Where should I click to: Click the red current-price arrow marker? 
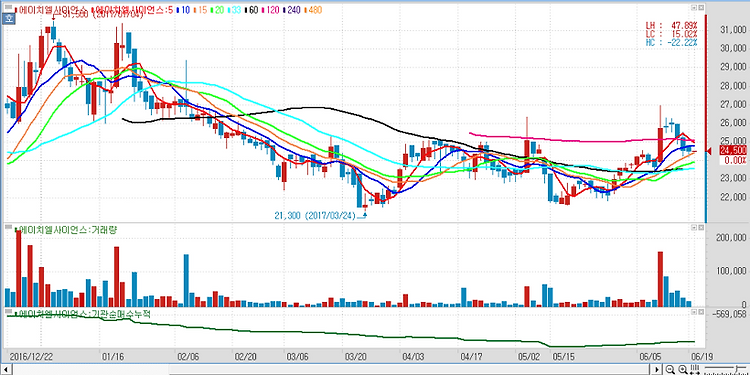709,151
